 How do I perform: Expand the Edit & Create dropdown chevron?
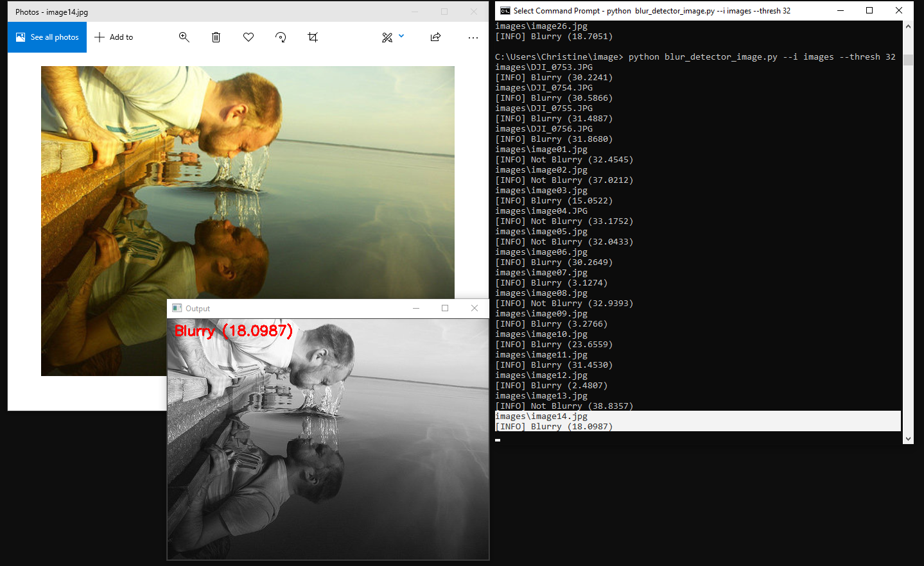pos(401,37)
